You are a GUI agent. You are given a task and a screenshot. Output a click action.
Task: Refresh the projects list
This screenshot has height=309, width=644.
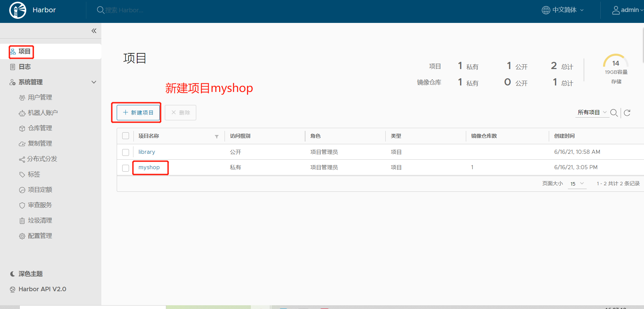627,113
